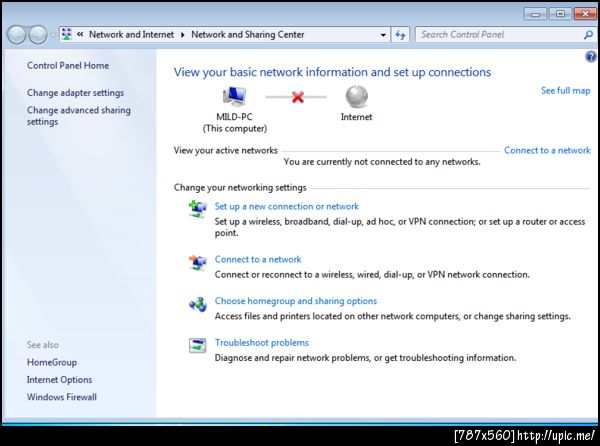Click 'View your basic network information' heading
The height and width of the screenshot is (446, 600).
332,72
